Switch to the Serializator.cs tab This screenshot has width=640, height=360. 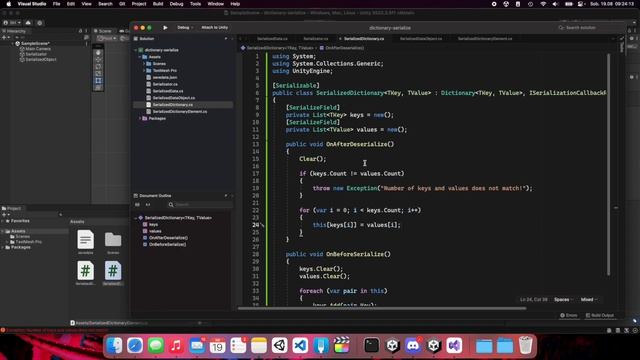click(x=316, y=39)
